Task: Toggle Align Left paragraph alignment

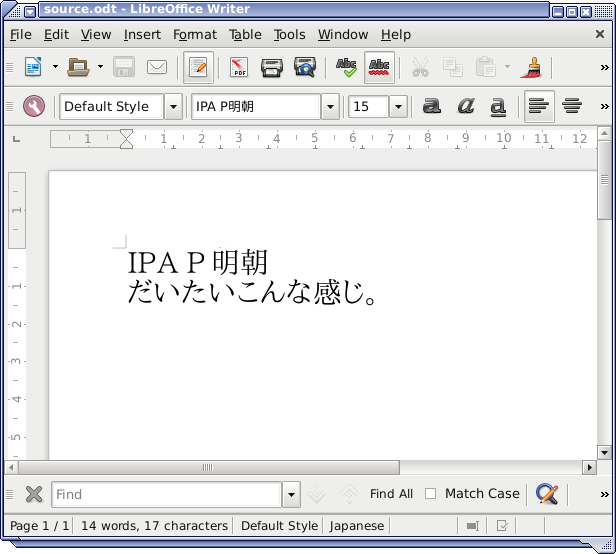Action: [539, 106]
